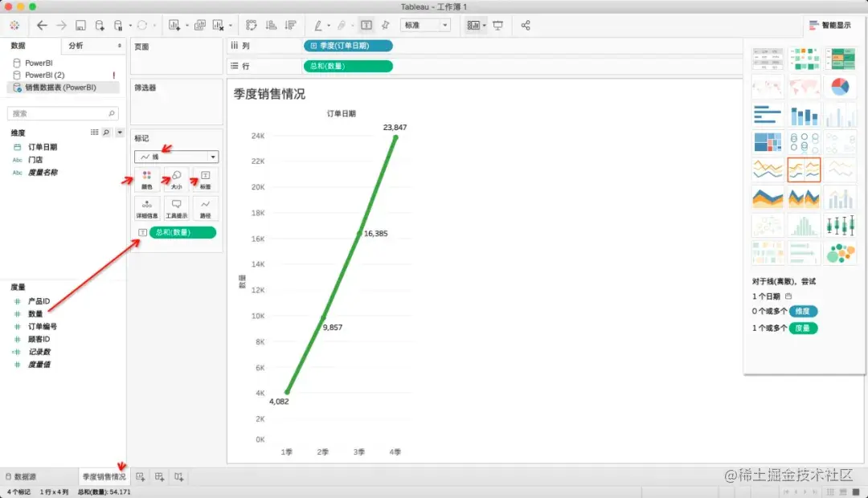Click the view data grid icon in 维度
Screen dimensions: 868x498
tap(94, 133)
